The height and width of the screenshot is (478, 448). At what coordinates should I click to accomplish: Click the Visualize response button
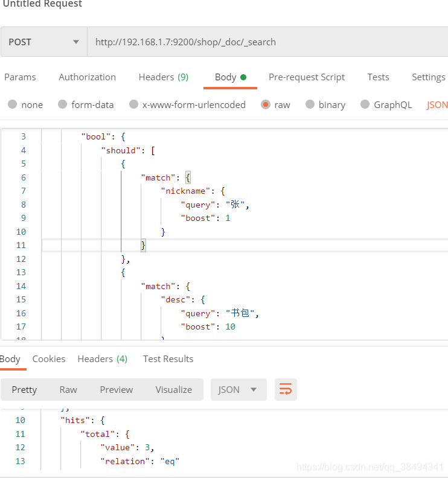(173, 390)
